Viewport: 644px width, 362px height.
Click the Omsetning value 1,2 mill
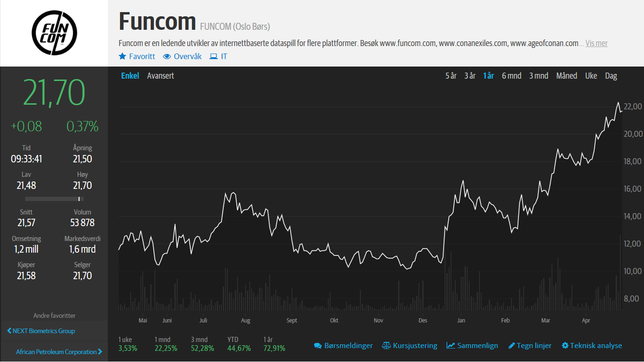click(x=27, y=249)
